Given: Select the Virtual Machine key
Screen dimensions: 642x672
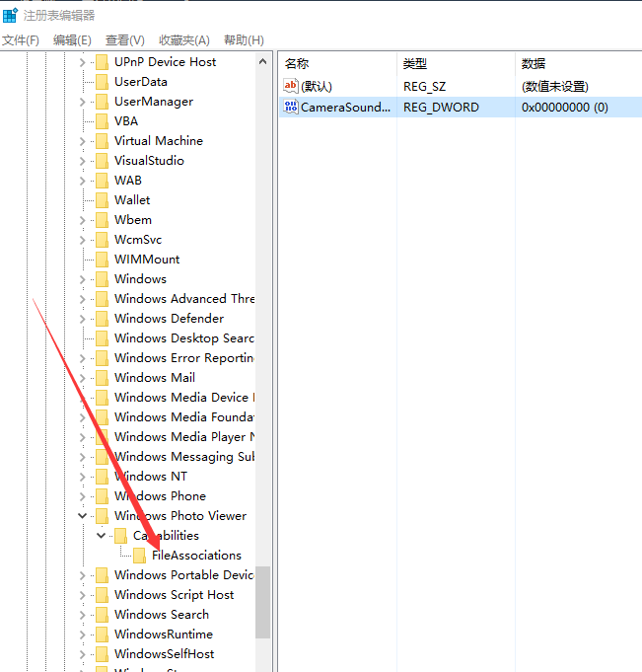Looking at the screenshot, I should click(x=159, y=141).
